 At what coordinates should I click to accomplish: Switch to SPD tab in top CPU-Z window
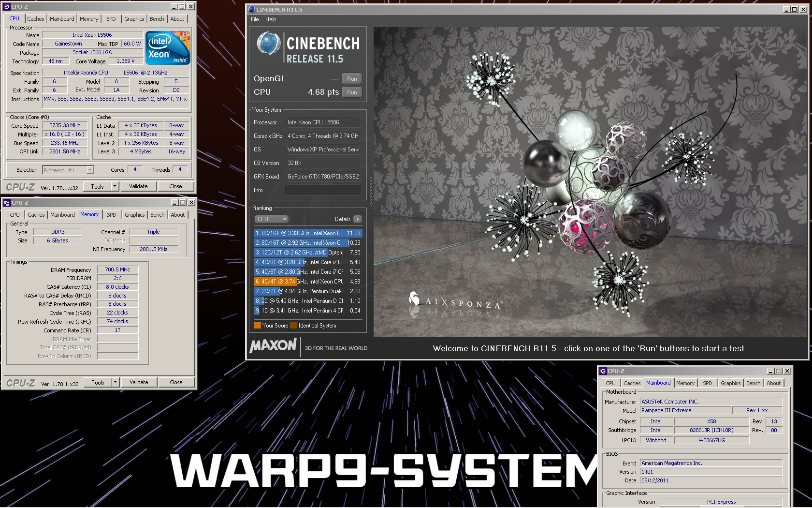pyautogui.click(x=111, y=19)
